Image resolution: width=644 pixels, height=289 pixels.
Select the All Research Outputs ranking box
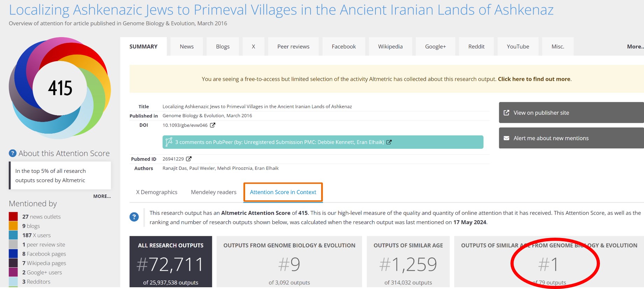(x=171, y=262)
